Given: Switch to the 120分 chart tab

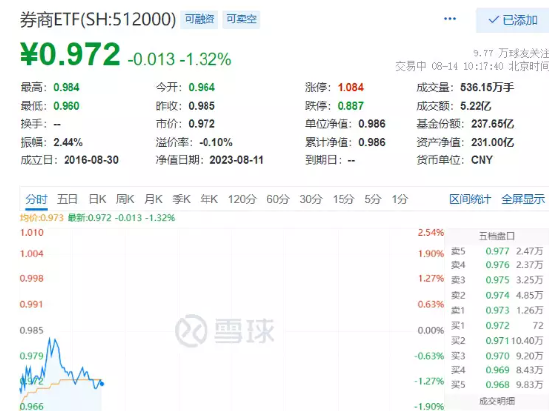Looking at the screenshot, I should (x=242, y=199).
